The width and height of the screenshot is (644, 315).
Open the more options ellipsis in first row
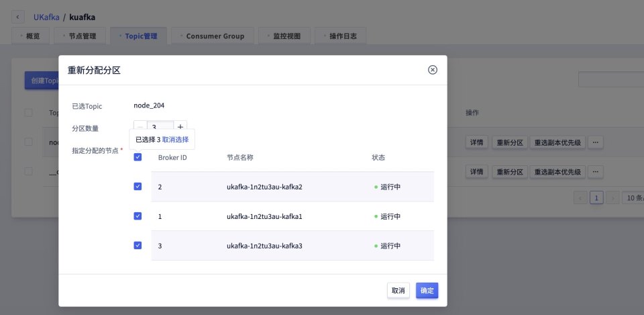(595, 142)
